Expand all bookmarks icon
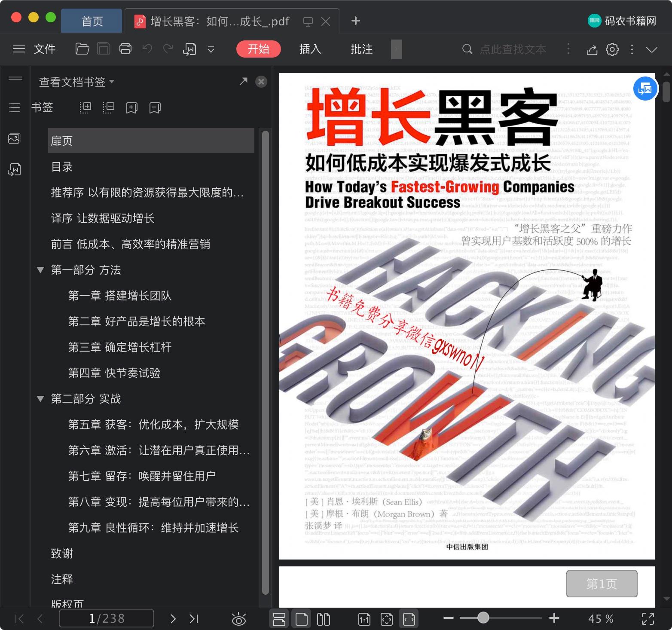This screenshot has height=630, width=672. tap(86, 107)
